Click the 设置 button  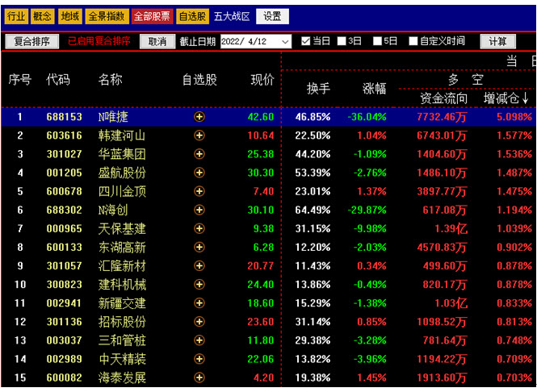(272, 16)
